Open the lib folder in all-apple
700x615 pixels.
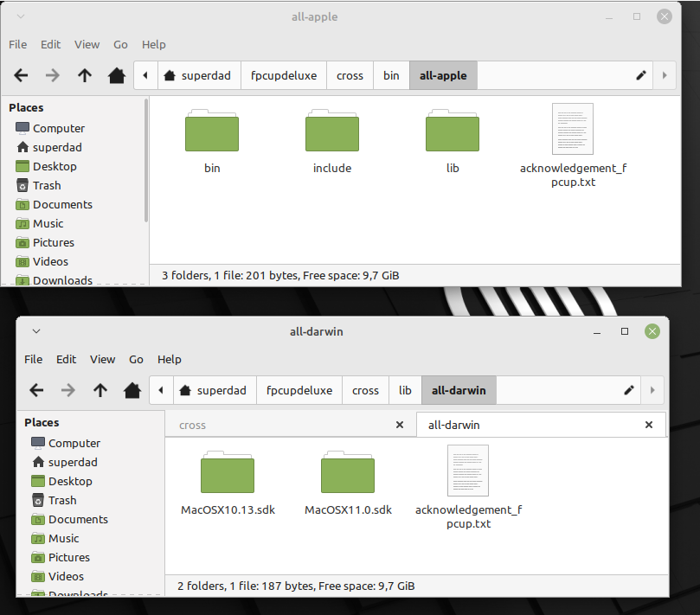[452, 131]
